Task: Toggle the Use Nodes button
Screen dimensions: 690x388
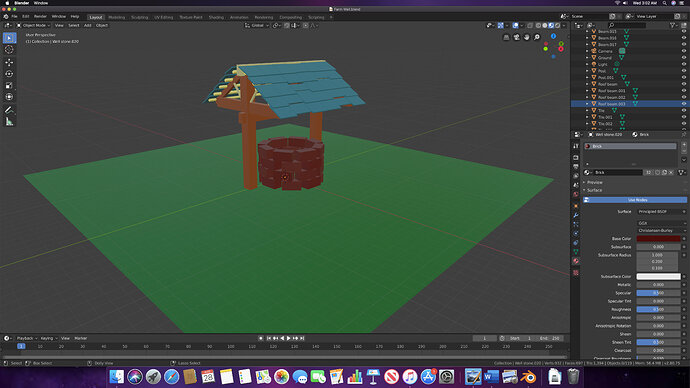Action: click(635, 200)
